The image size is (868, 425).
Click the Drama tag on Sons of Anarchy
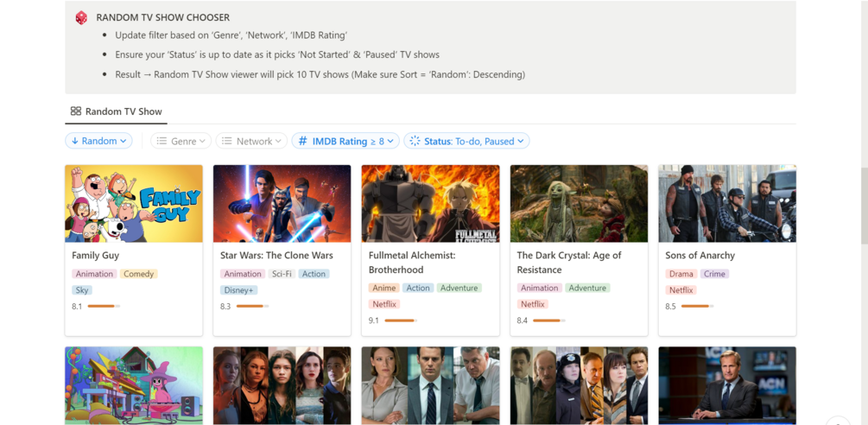click(x=681, y=274)
